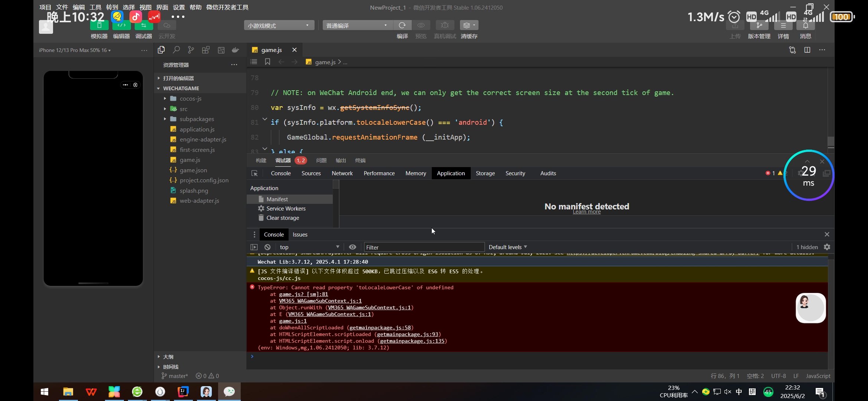
Task: Open the Default levels dropdown
Action: coord(507,247)
